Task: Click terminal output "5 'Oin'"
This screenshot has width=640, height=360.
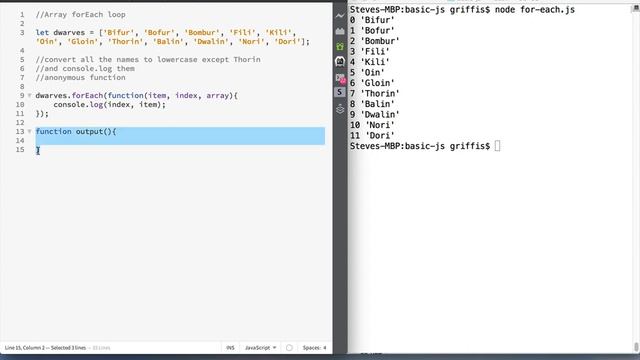Action: [x=367, y=72]
